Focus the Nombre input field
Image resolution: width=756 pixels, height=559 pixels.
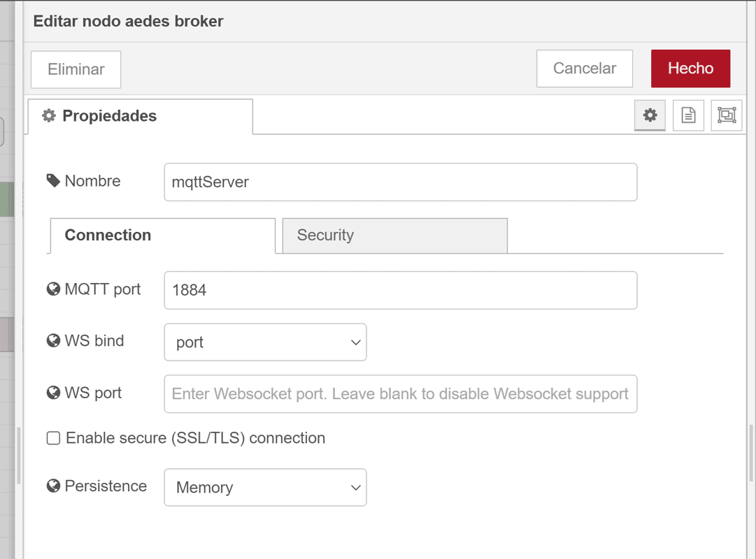coord(401,182)
